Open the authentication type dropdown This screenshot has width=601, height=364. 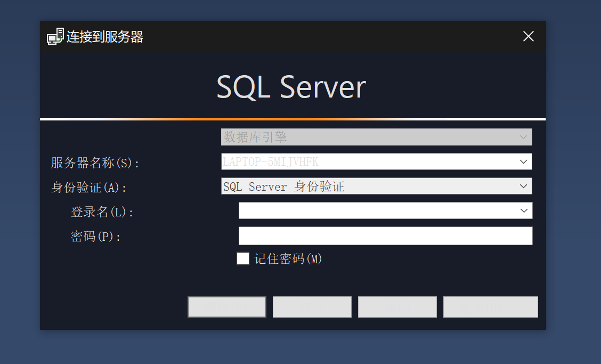pyautogui.click(x=523, y=186)
